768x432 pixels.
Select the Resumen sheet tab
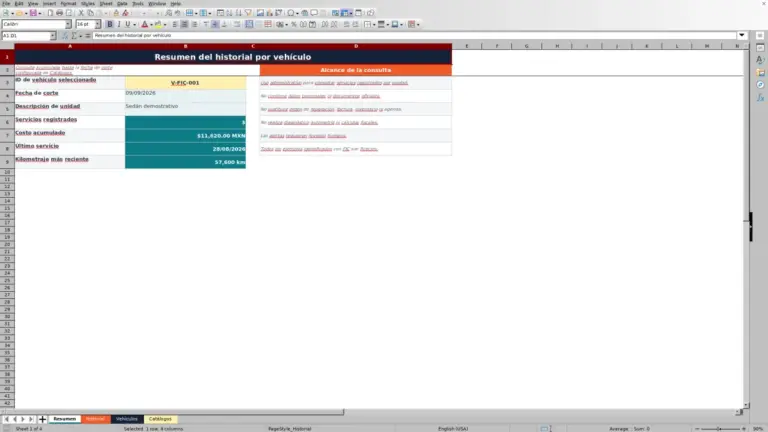pyautogui.click(x=65, y=419)
